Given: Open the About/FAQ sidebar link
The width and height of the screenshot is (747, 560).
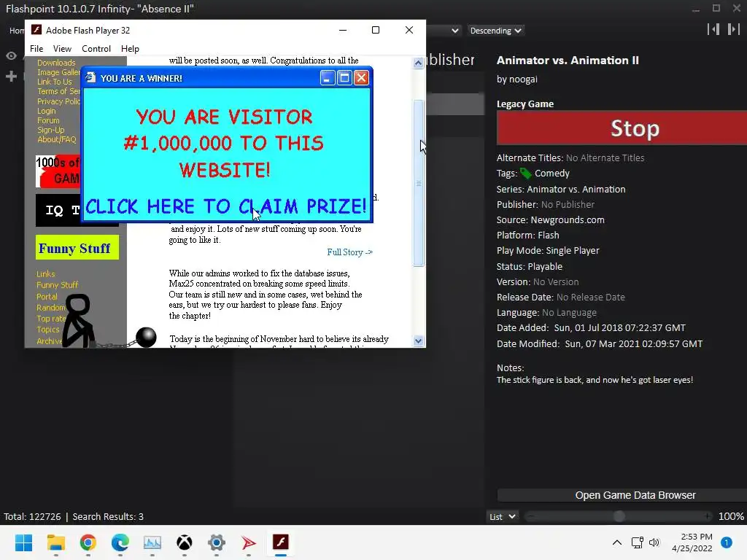Looking at the screenshot, I should (57, 139).
